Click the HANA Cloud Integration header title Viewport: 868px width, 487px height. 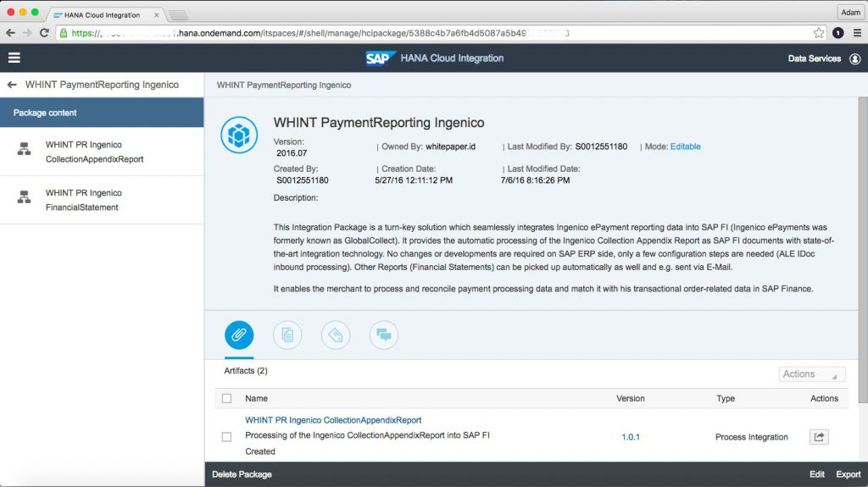pyautogui.click(x=453, y=58)
